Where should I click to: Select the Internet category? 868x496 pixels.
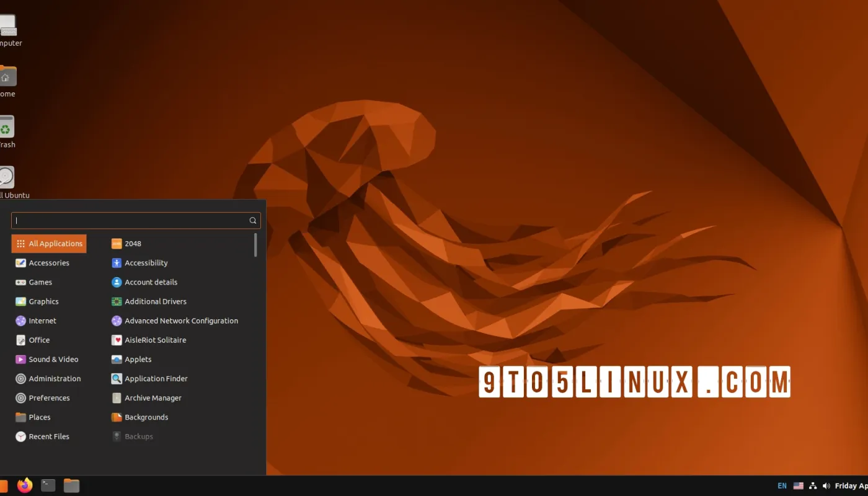[x=35, y=321]
